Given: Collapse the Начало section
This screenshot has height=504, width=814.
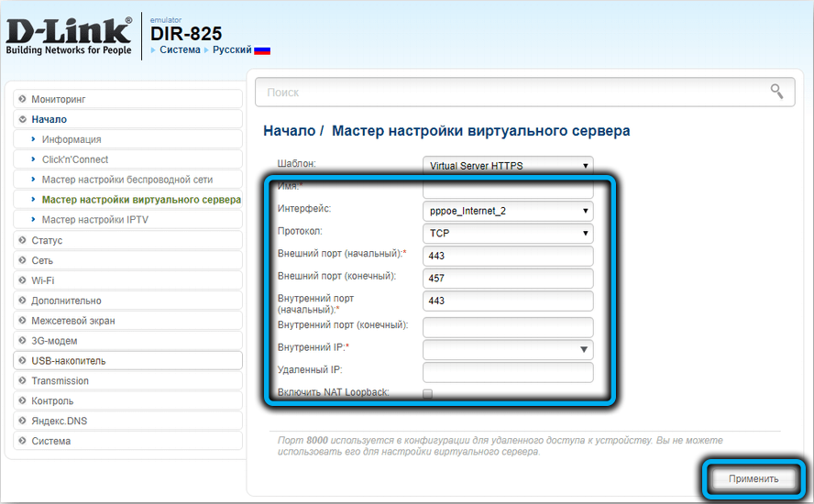Looking at the screenshot, I should click(x=49, y=119).
